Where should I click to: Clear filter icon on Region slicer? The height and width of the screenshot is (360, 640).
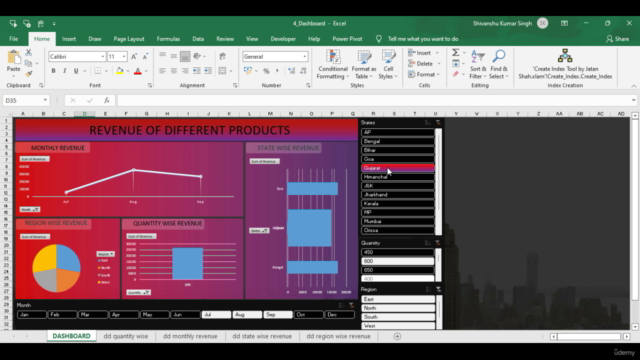(438, 289)
